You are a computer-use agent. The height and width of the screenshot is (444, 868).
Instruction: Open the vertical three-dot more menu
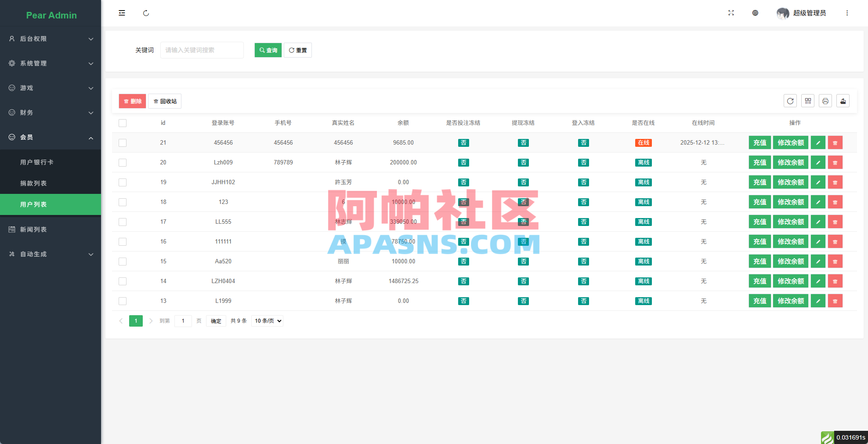(847, 13)
